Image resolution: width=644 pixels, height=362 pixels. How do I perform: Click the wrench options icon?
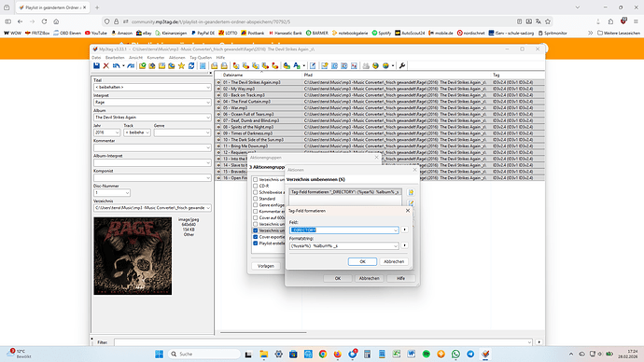(x=402, y=65)
